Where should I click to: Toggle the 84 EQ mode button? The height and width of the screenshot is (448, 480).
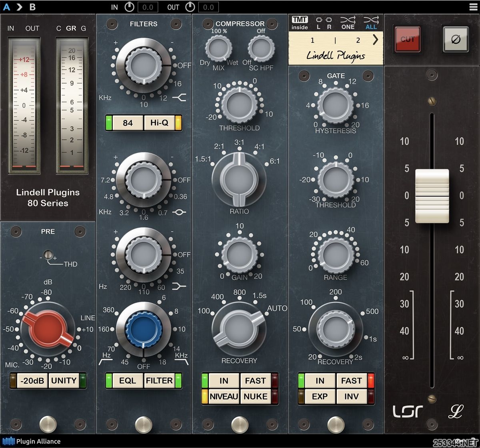(x=128, y=123)
